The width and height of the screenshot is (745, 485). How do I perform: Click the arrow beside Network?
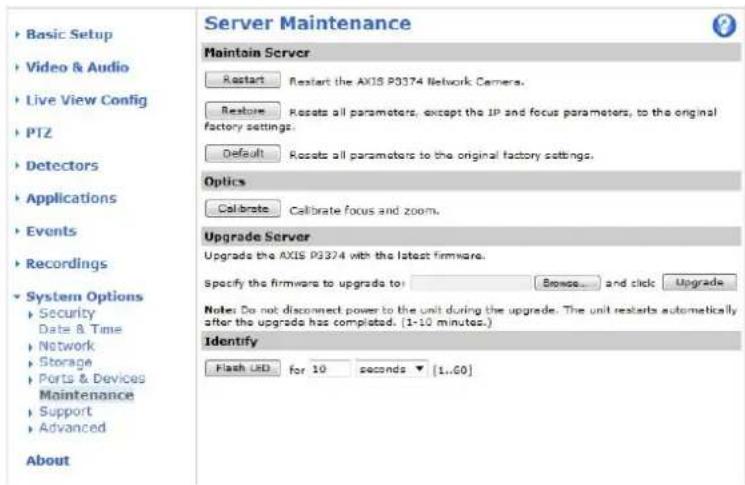30,347
